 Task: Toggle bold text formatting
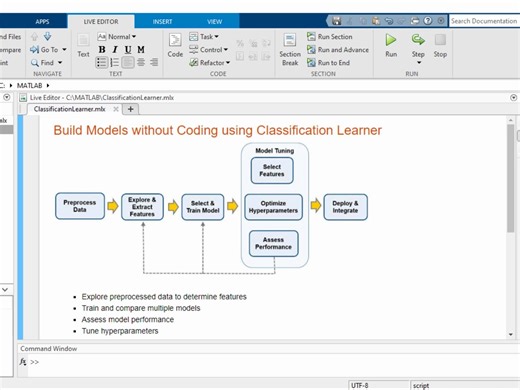point(102,50)
